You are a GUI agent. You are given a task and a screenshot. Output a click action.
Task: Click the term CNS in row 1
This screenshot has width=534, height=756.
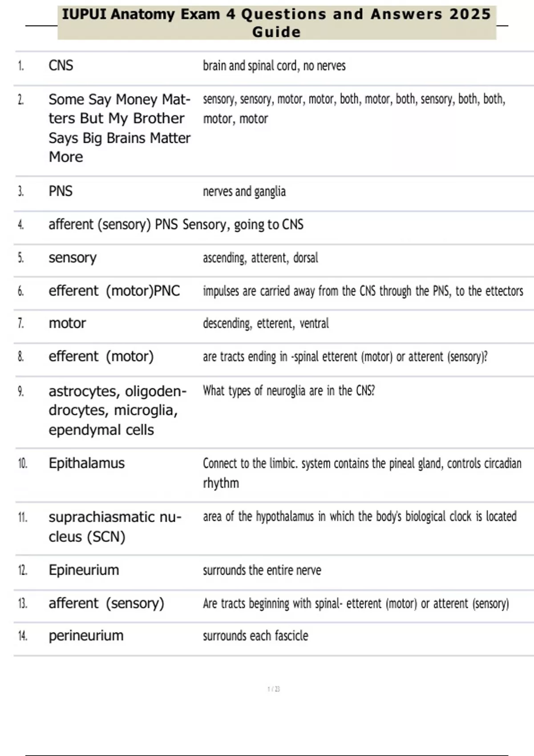coord(61,66)
